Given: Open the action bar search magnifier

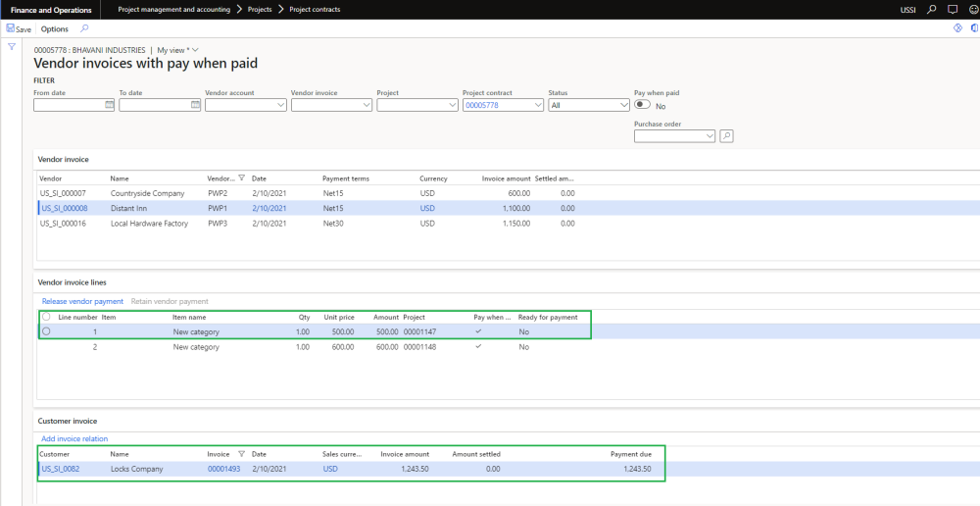Looking at the screenshot, I should [x=84, y=29].
